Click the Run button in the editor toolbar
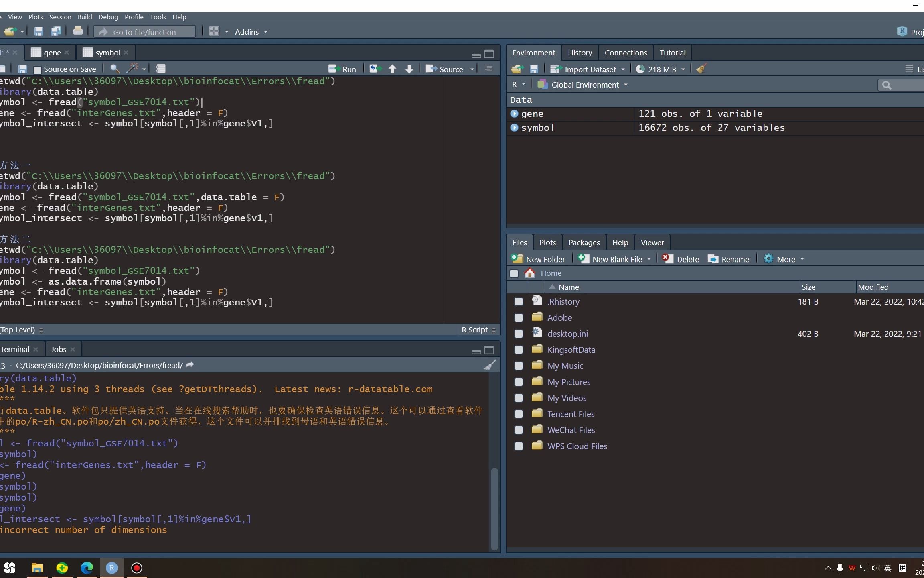 point(342,69)
